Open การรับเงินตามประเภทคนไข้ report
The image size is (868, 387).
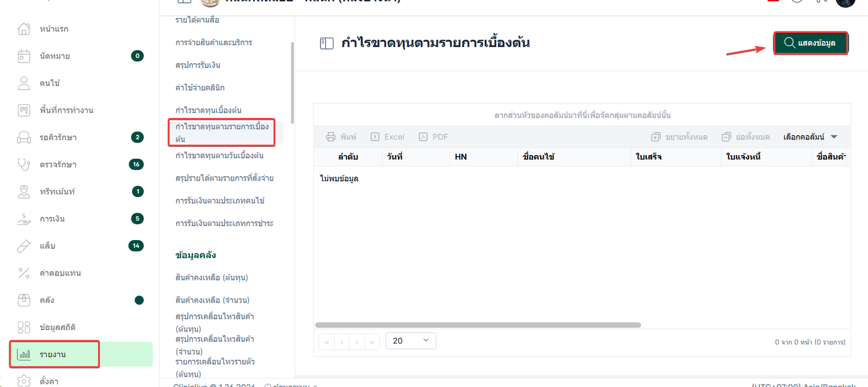[x=221, y=201]
